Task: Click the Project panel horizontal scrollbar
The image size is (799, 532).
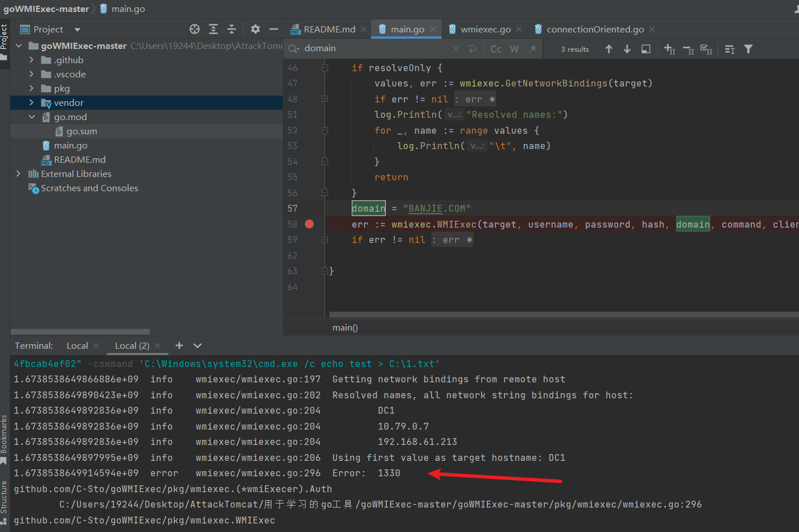Action: [80, 331]
